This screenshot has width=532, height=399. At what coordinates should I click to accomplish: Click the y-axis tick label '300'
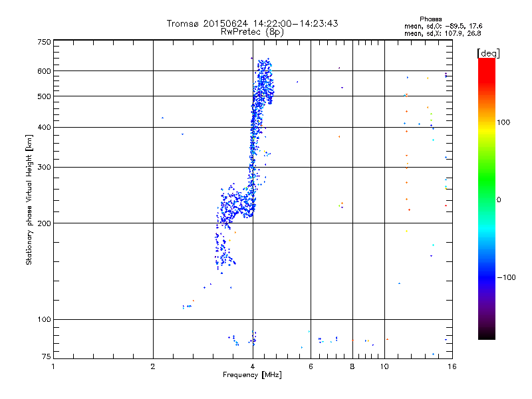[x=44, y=168]
